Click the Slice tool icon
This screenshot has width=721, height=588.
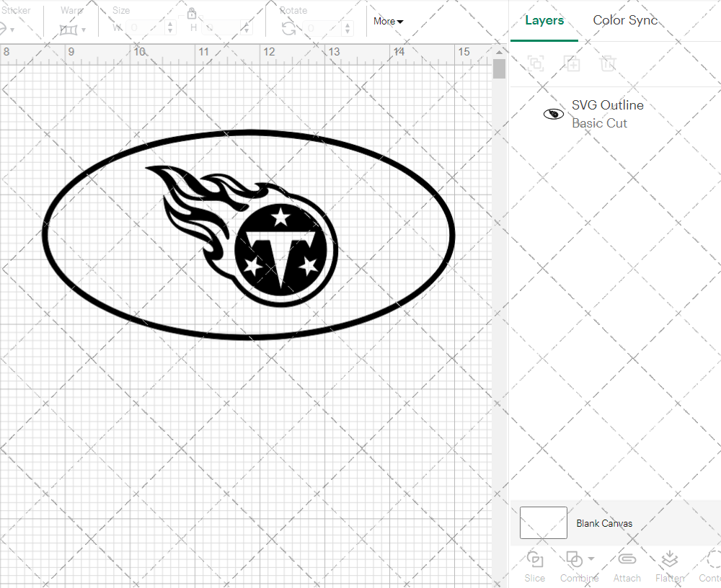point(535,559)
